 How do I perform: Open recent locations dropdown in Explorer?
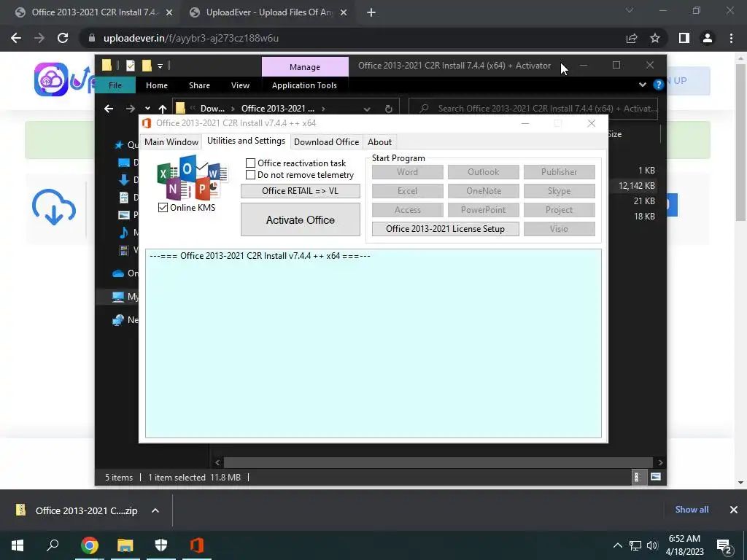[147, 109]
